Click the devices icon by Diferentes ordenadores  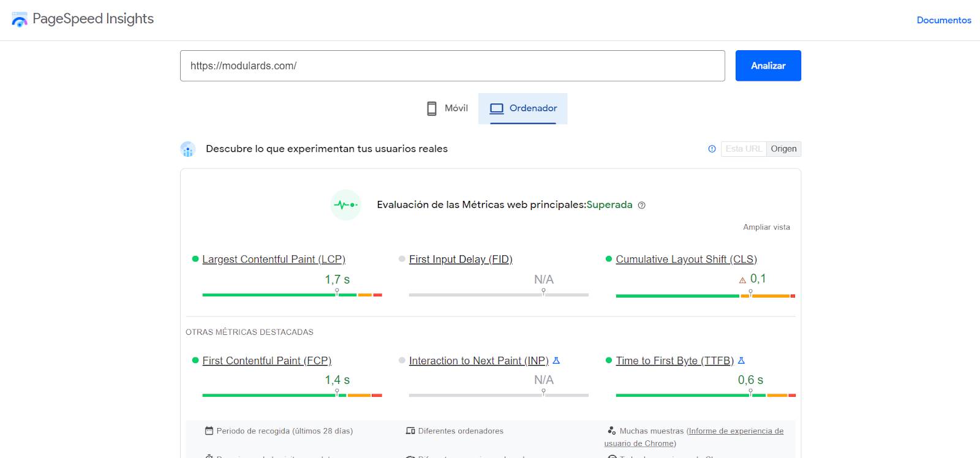(x=410, y=431)
